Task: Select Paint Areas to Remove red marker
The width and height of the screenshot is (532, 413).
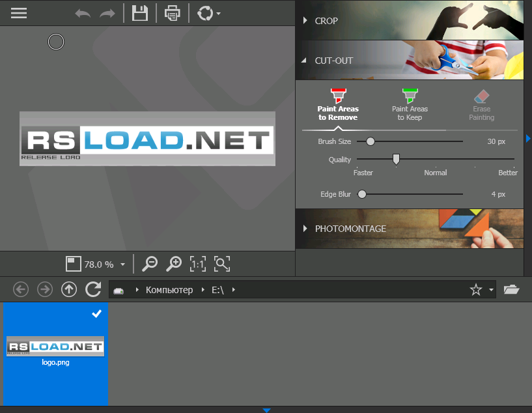Action: click(338, 104)
